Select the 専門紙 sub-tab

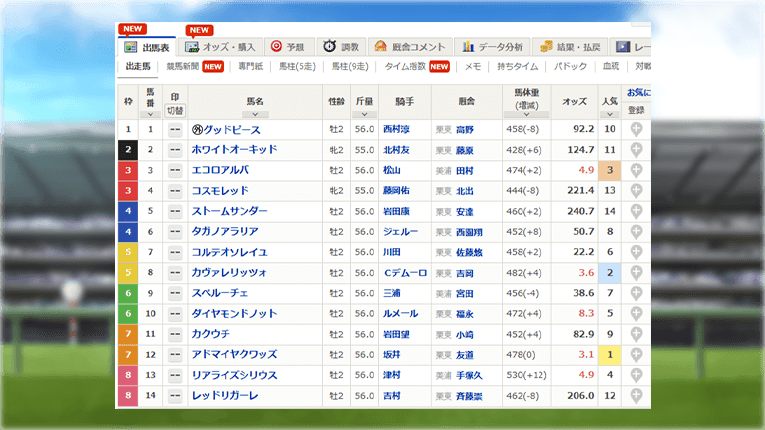250,66
